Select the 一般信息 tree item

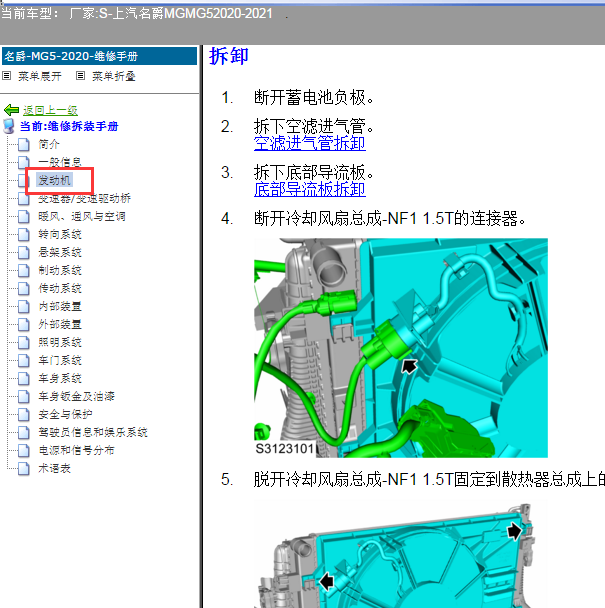tap(60, 162)
